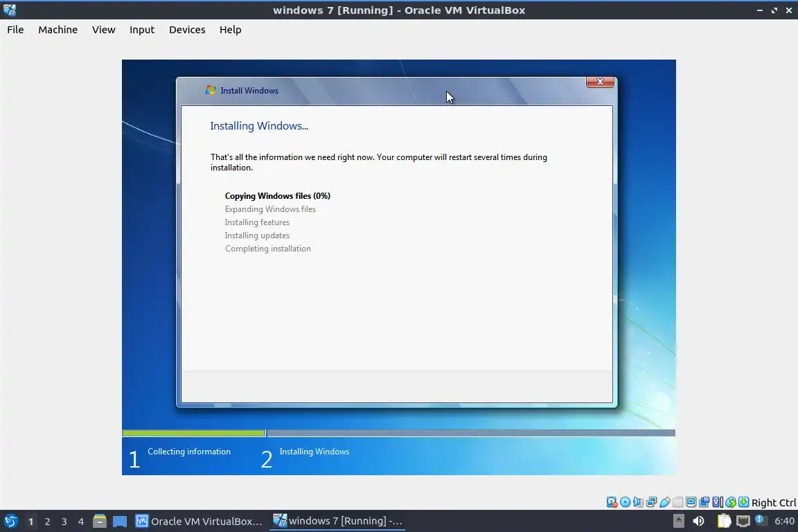Screen dimensions: 798x532
Task: Click the mouse integration status icon
Action: [731, 502]
